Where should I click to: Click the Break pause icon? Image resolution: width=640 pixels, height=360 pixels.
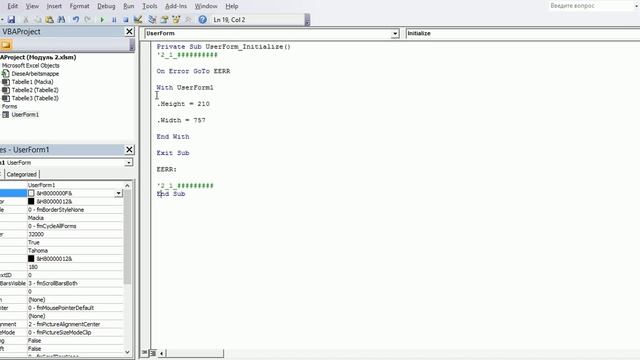[x=114, y=20]
